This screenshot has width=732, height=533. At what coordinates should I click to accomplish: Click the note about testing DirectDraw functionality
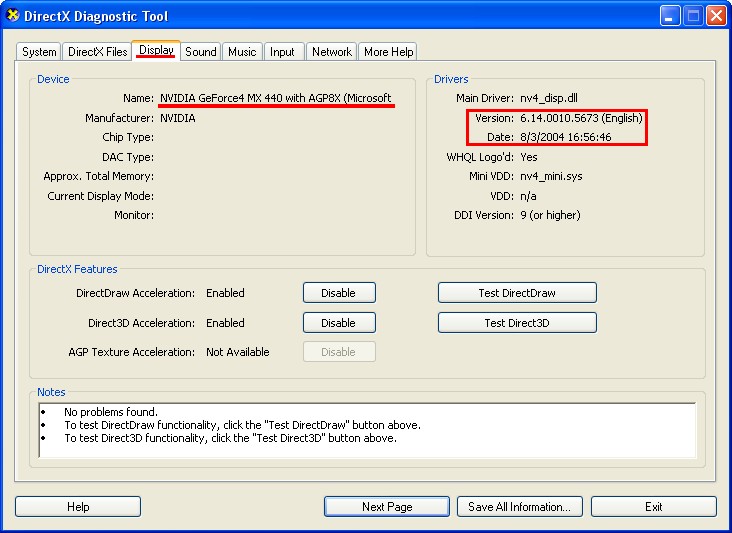point(242,425)
